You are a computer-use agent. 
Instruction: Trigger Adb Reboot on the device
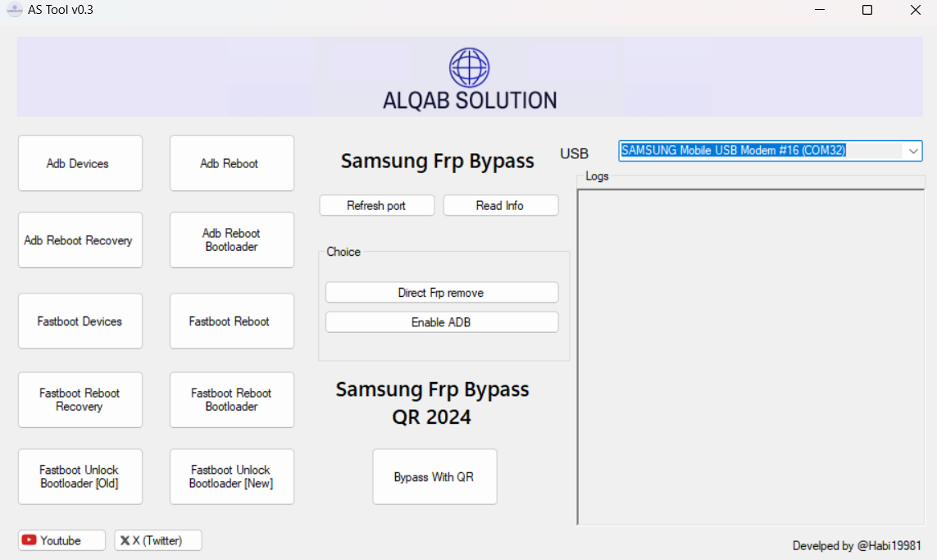pos(231,163)
